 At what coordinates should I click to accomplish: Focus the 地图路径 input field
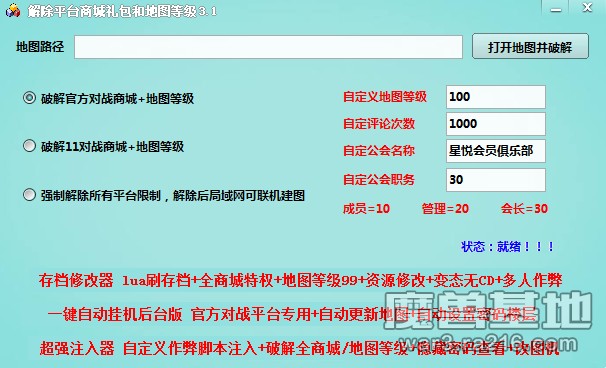pyautogui.click(x=268, y=47)
